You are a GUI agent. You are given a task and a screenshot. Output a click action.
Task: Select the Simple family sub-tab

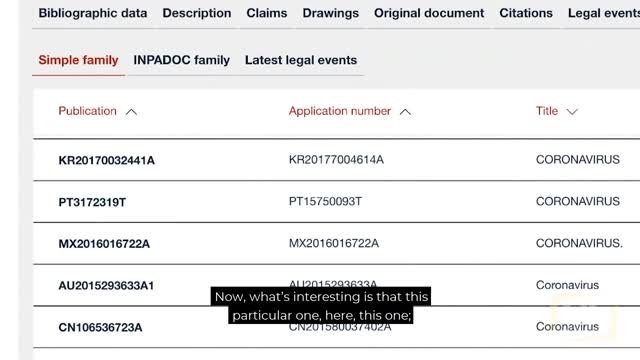78,60
